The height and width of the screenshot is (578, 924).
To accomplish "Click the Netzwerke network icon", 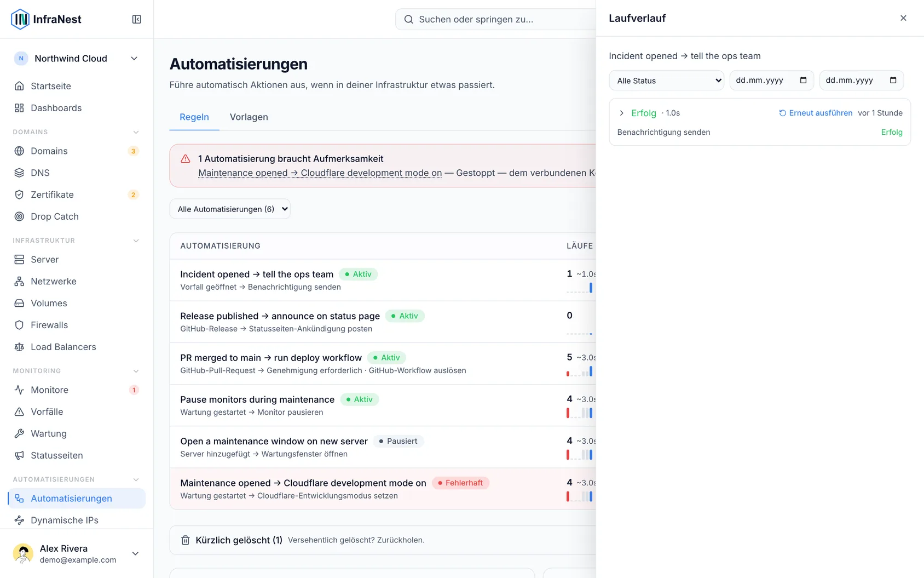I will [x=19, y=281].
